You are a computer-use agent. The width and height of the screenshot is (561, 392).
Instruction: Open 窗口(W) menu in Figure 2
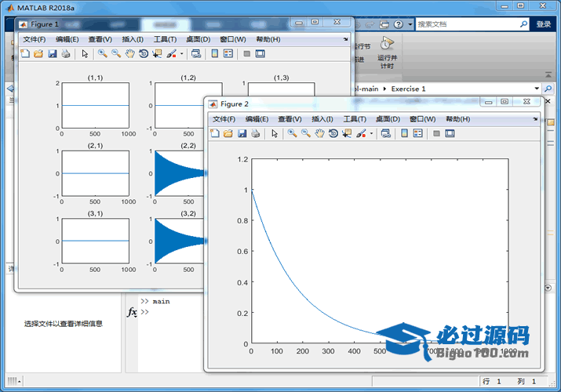(423, 119)
